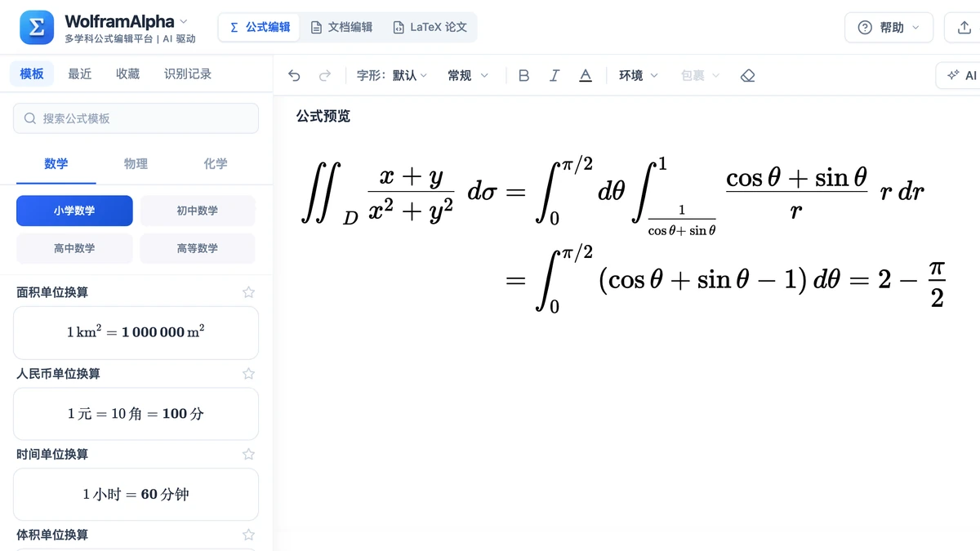980x551 pixels.
Task: Click the double integral formula first line
Action: coord(612,194)
